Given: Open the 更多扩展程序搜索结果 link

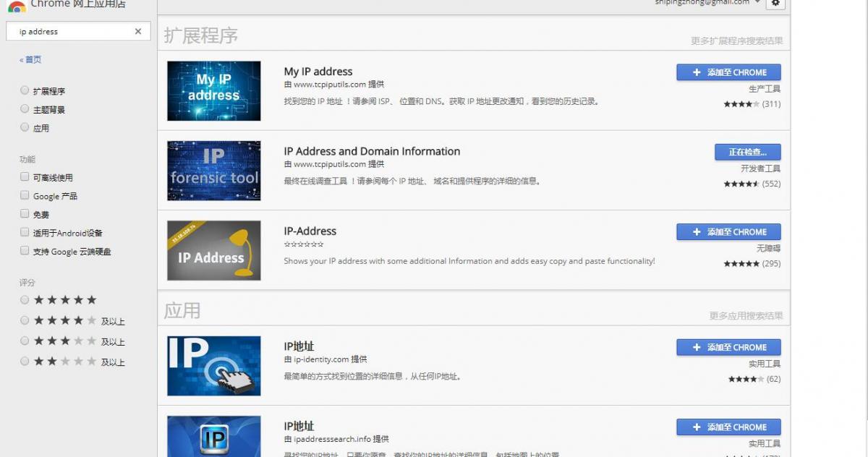Looking at the screenshot, I should (736, 41).
